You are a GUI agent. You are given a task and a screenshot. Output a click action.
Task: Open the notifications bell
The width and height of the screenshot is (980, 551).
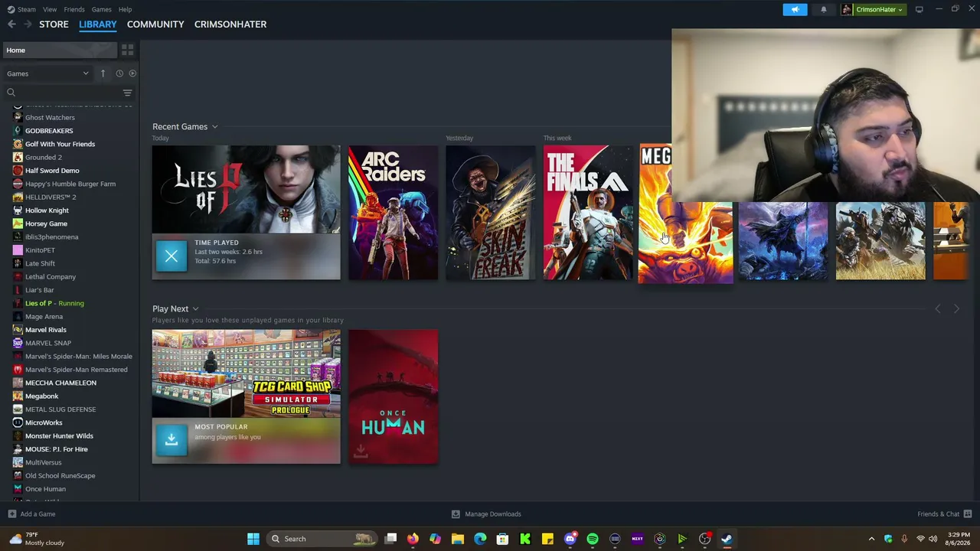pos(824,9)
